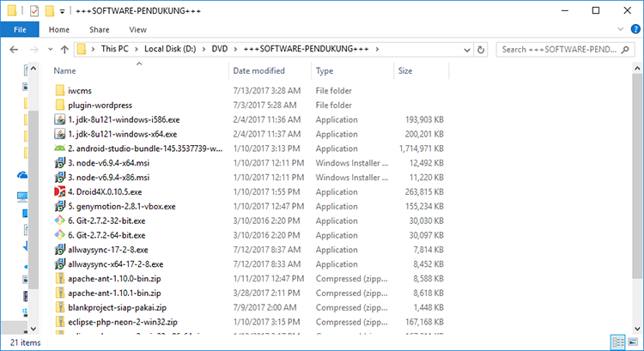Click the 167,168 KB size cell
The height and width of the screenshot is (351, 644).
coord(424,322)
